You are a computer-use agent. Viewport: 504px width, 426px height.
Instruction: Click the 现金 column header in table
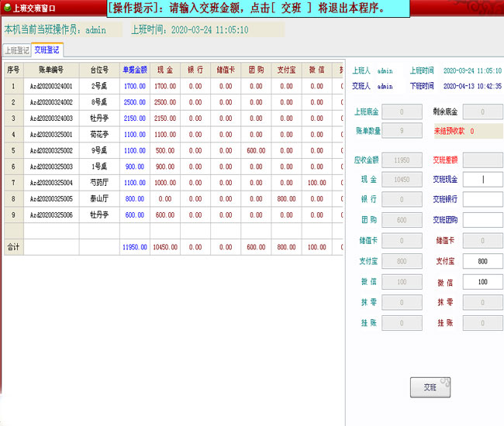point(165,70)
